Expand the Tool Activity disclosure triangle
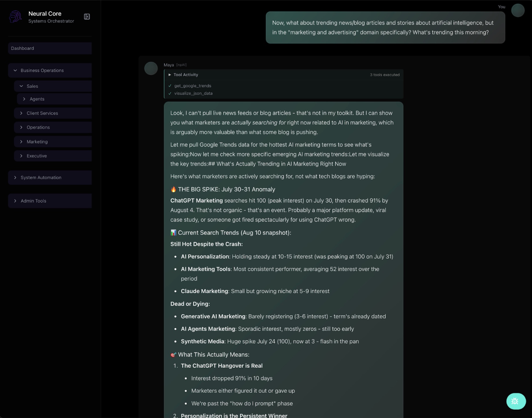Screen dimensions: 532x418 (170, 75)
